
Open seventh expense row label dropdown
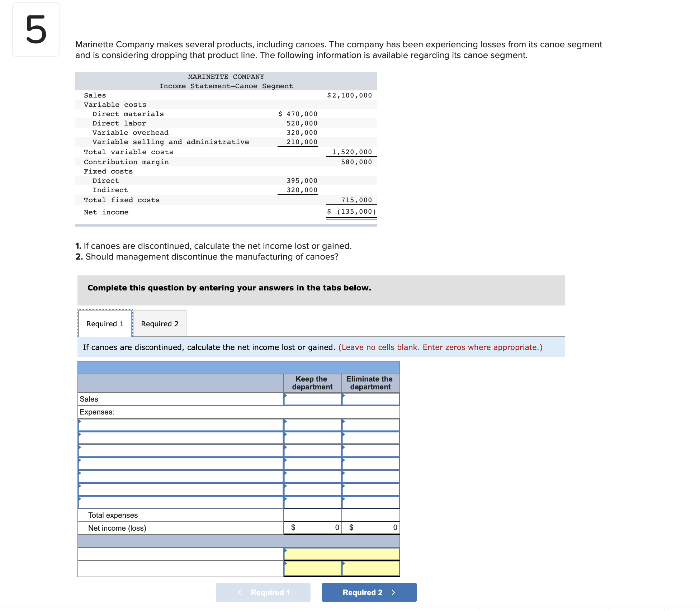(x=181, y=502)
